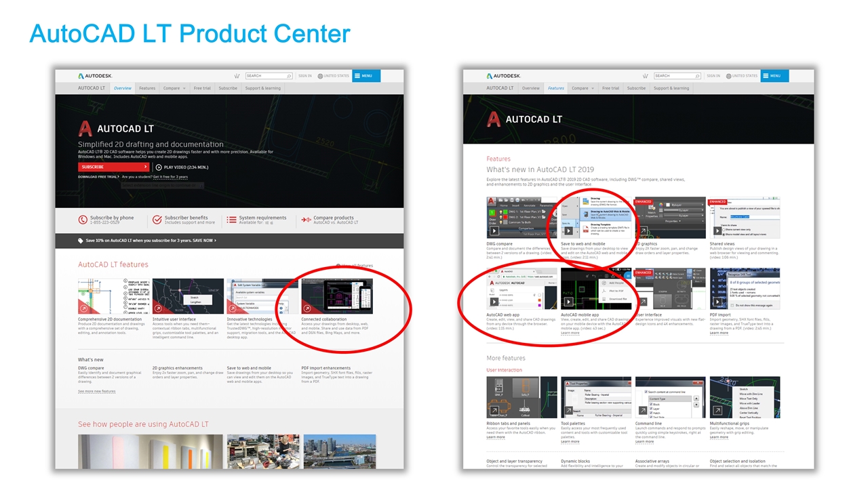Viewport: 868px width, 488px height.
Task: Open the Connected collaboration feature thumbnail
Action: (337, 296)
